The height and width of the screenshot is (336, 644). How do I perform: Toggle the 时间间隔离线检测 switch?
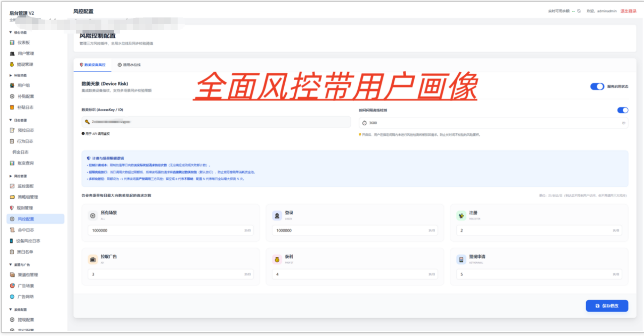[623, 110]
